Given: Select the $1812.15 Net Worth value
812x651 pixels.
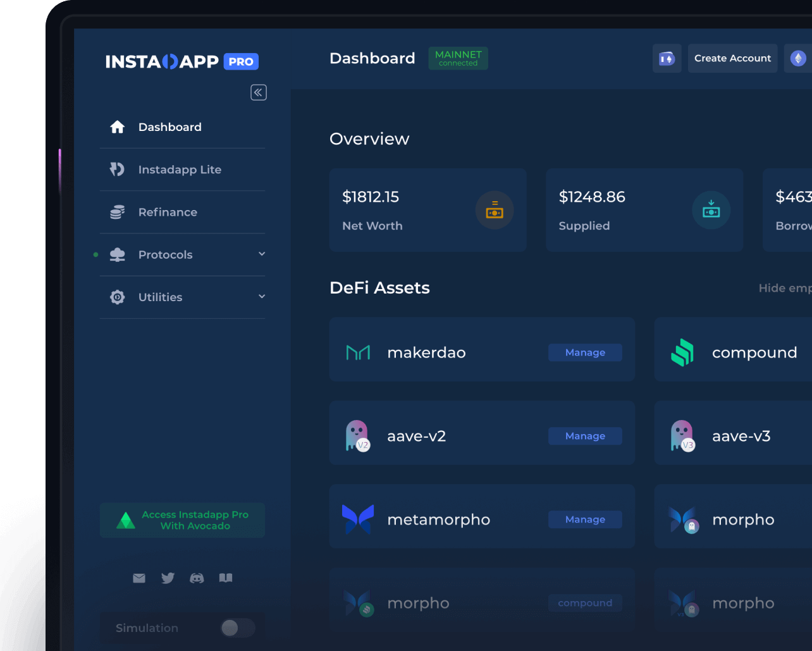Looking at the screenshot, I should pos(371,197).
